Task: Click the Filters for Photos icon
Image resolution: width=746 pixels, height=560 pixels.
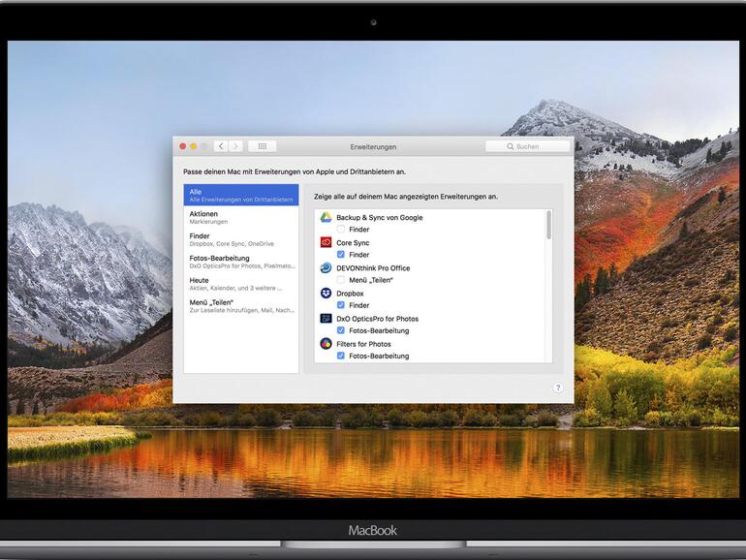Action: [326, 344]
